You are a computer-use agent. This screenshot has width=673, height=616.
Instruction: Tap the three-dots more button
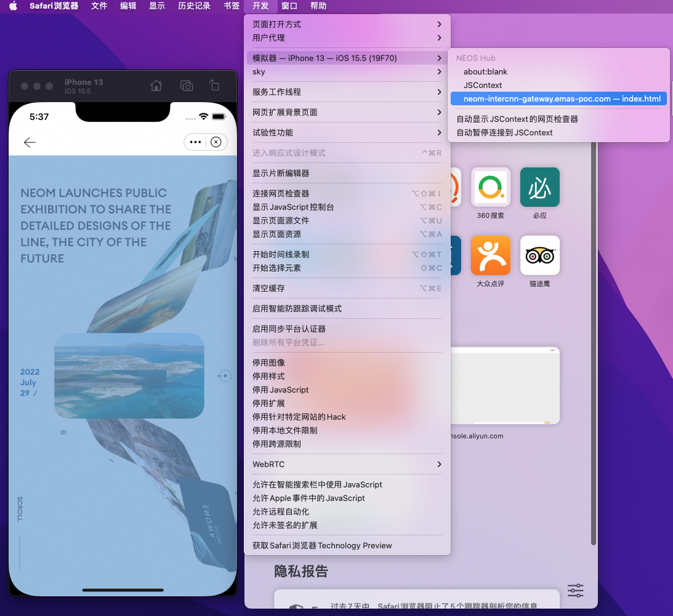tap(195, 142)
